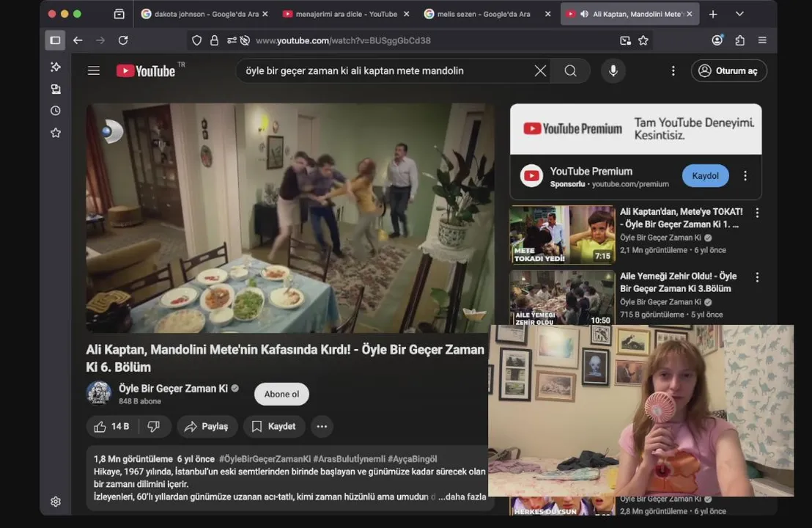Share the video with Paylaş
Image resolution: width=812 pixels, height=528 pixels.
[x=207, y=427]
